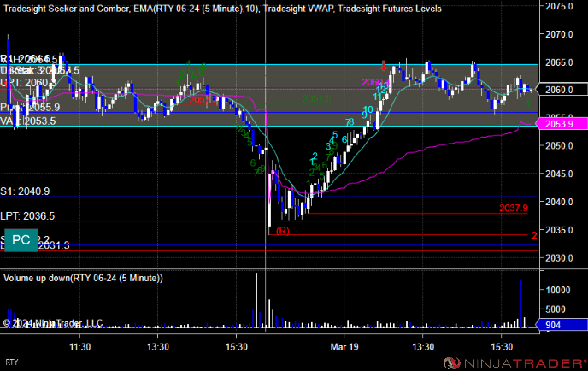
Task: Click the Volume up down indicator label
Action: pyautogui.click(x=83, y=278)
